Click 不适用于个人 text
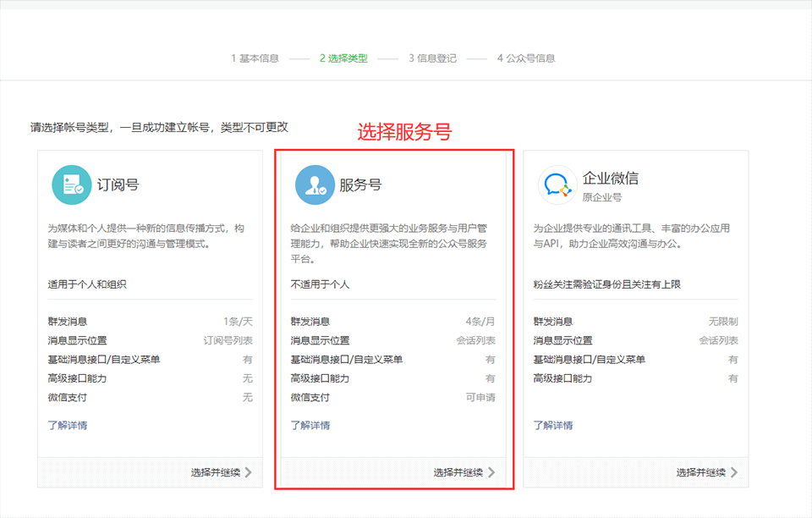 point(320,284)
